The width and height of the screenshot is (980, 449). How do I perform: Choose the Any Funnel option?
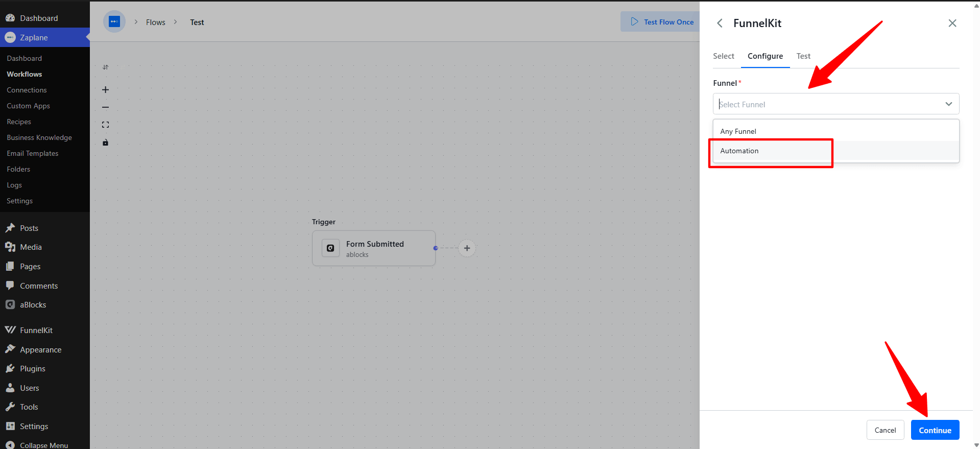[836, 131]
